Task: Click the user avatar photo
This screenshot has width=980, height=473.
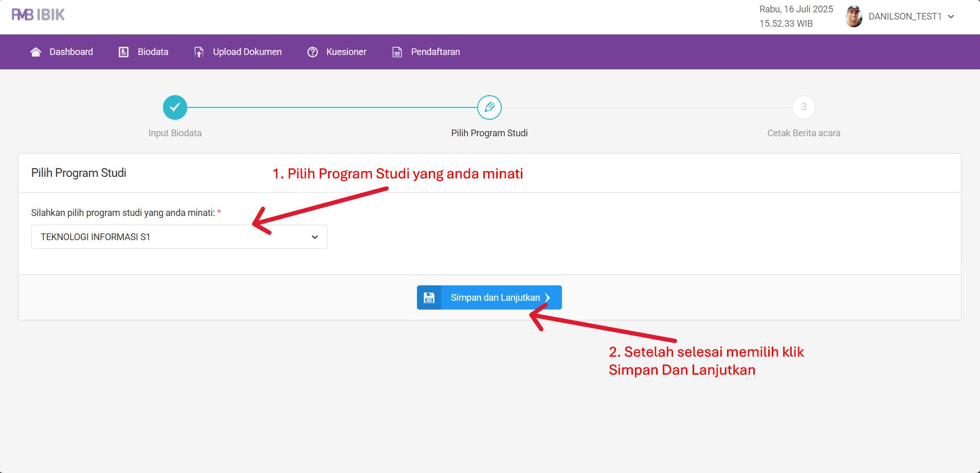Action: (854, 16)
